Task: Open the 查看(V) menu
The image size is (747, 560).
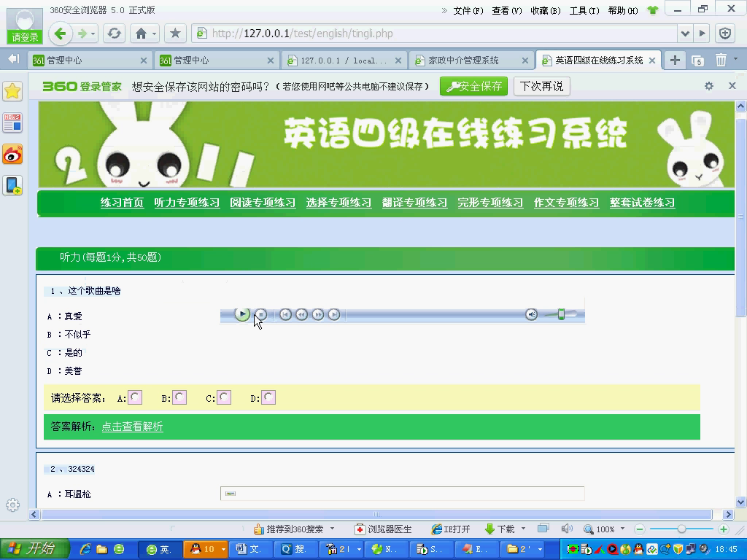Action: (506, 10)
